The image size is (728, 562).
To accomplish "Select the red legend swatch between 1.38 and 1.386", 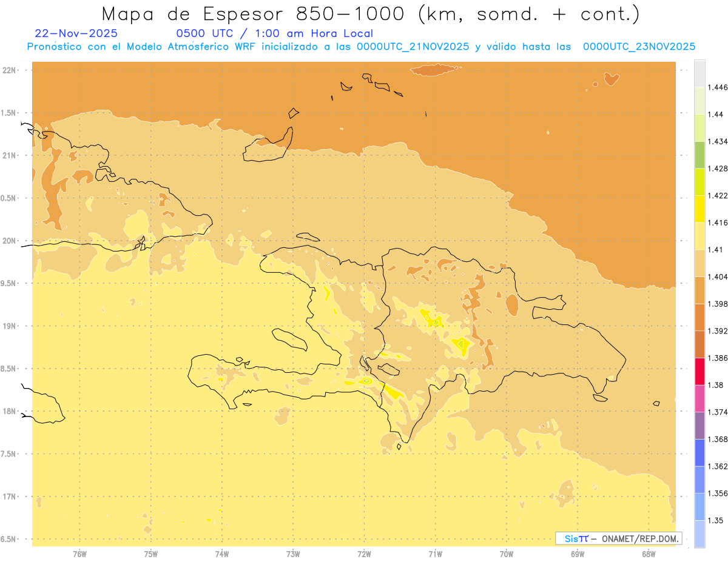I will tap(699, 372).
